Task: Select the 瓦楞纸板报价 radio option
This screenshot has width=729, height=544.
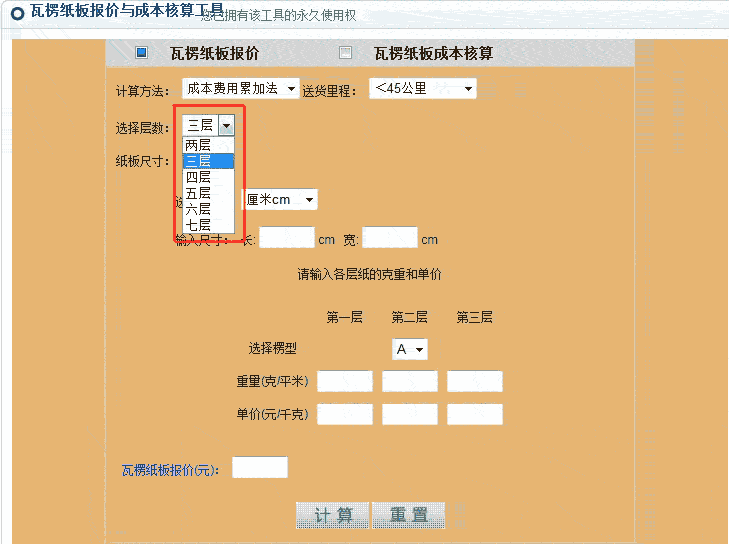Action: 141,53
